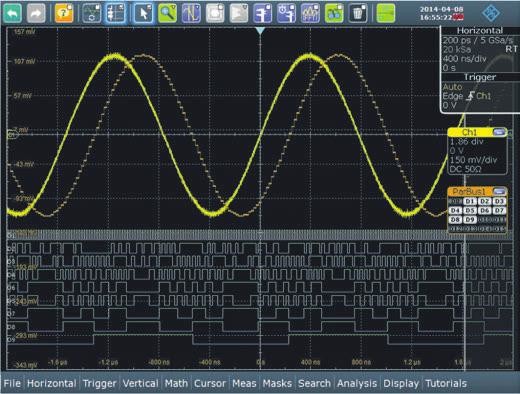Click the yellow Ch1 channel label

[x=469, y=132]
